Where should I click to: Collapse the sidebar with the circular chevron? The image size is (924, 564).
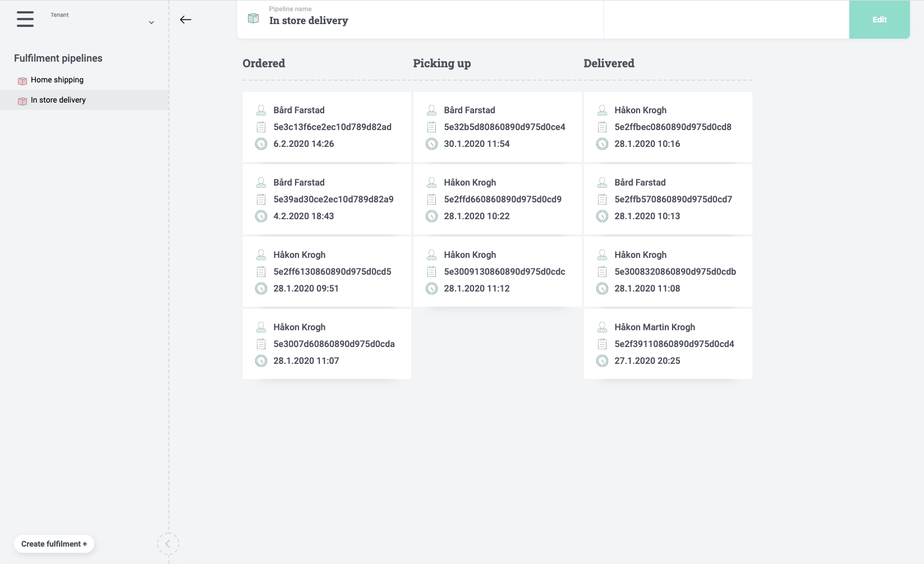(x=168, y=544)
